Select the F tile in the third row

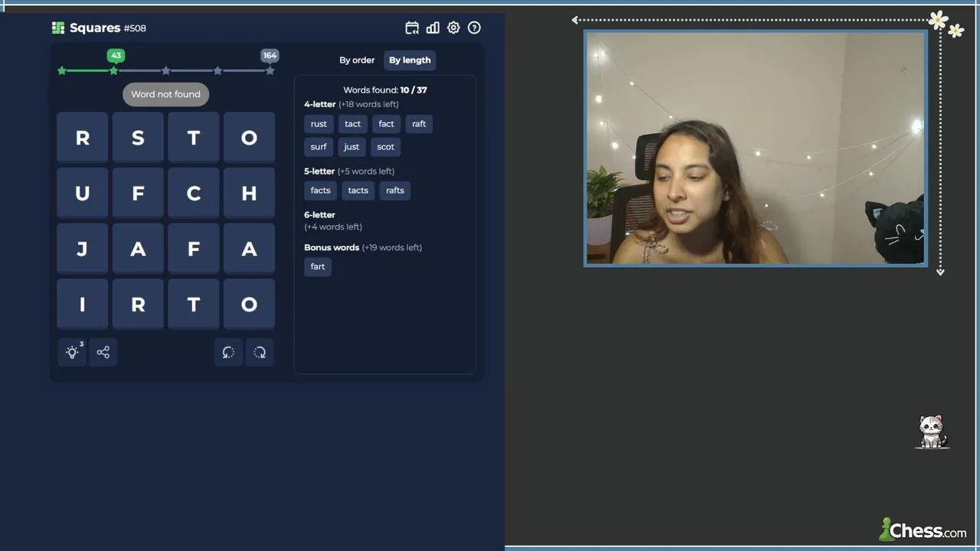click(194, 249)
